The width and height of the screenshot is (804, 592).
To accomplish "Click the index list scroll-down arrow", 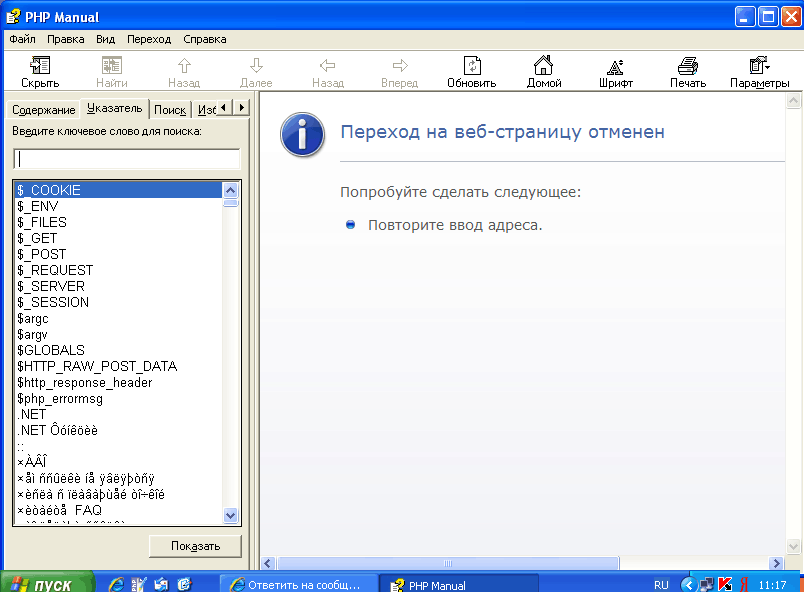I will click(231, 515).
